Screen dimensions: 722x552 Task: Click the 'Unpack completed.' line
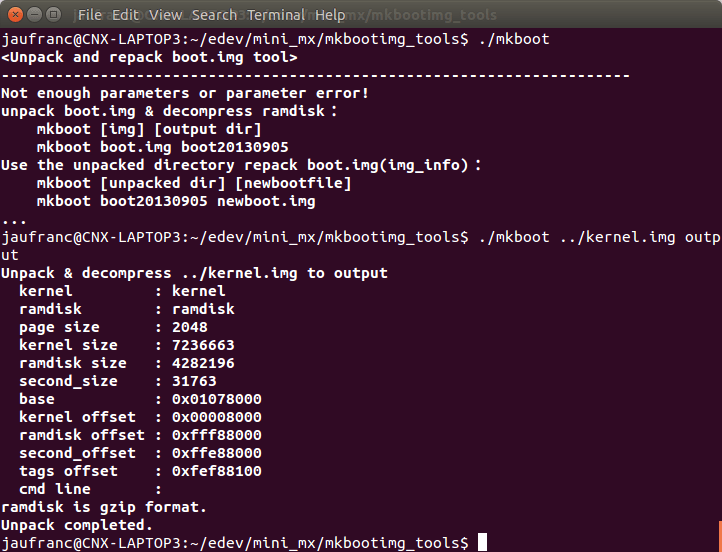tap(76, 525)
